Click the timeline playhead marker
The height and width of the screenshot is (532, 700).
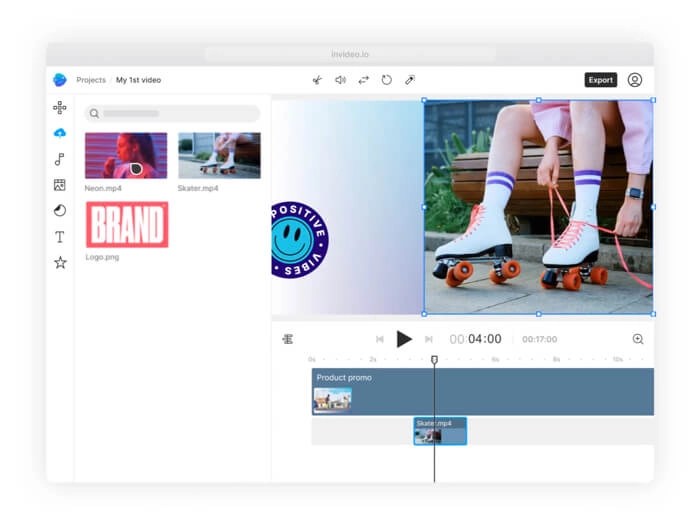tap(434, 359)
